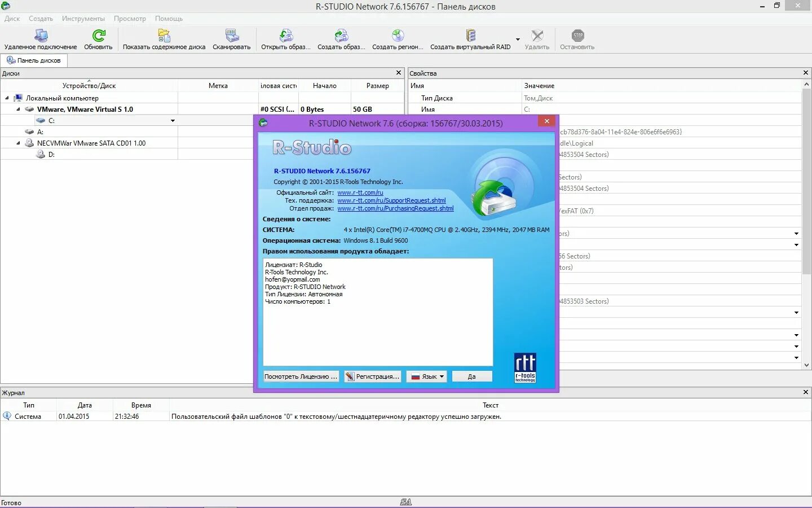This screenshot has height=508, width=812.
Task: Open the Создать menu
Action: pyautogui.click(x=41, y=19)
